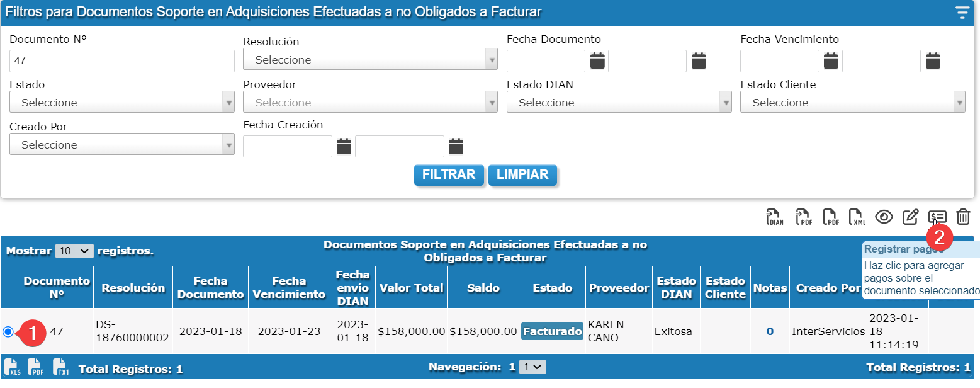Change the Mostrar registros count dropdown

tap(74, 251)
